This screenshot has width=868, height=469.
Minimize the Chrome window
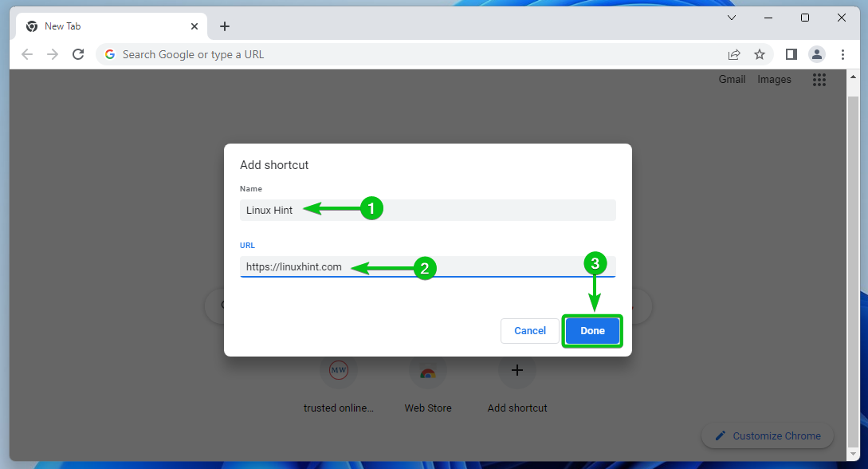768,18
